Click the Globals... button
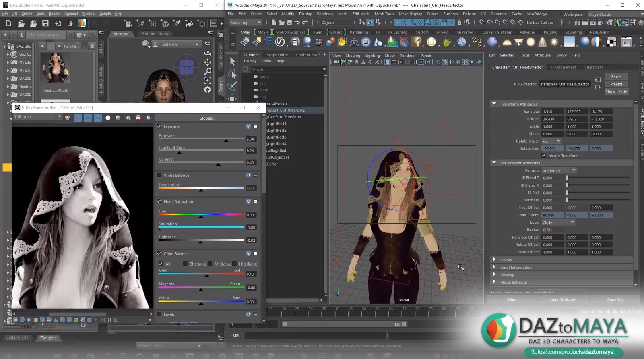644x359 pixels. [x=207, y=118]
